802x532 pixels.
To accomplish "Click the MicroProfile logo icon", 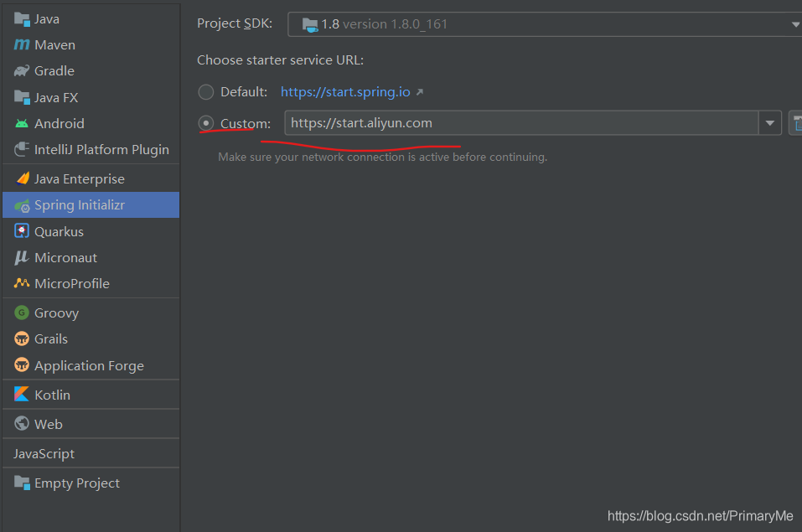I will click(22, 282).
